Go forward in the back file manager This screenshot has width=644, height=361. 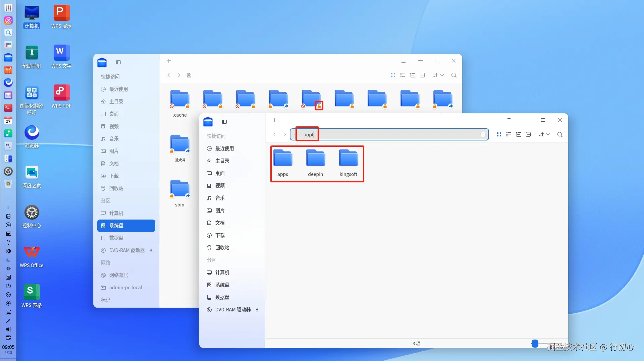(179, 75)
